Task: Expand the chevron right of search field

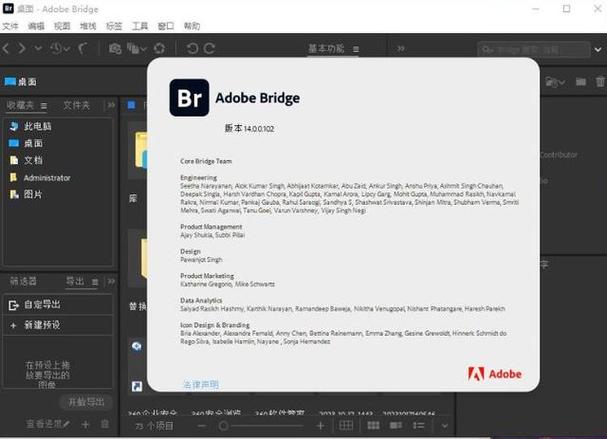Action: click(598, 50)
